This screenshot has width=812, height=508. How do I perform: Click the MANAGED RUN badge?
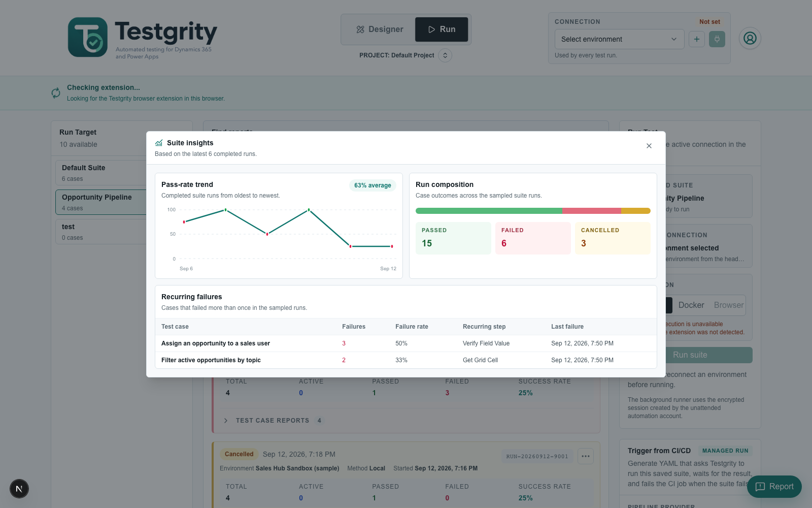(725, 451)
